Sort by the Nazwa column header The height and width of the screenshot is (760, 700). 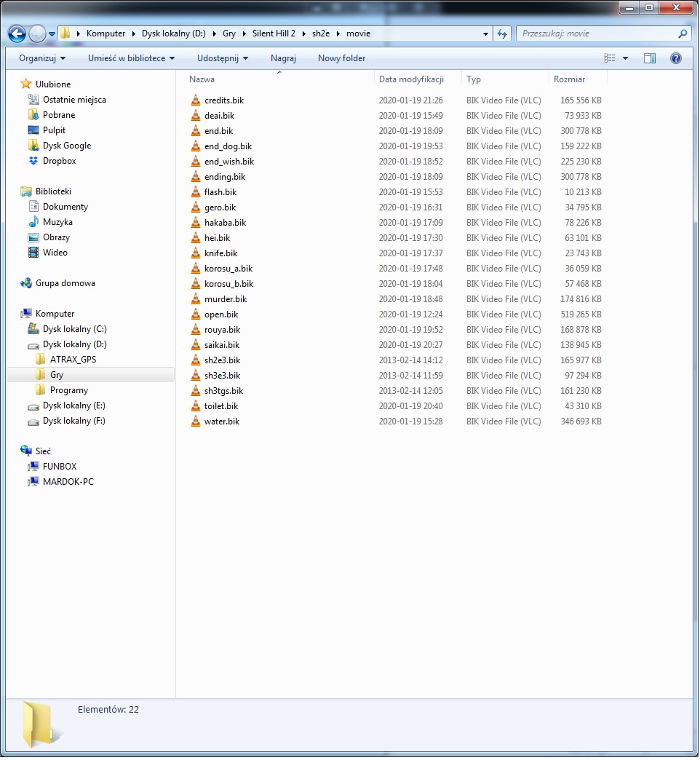pyautogui.click(x=279, y=79)
